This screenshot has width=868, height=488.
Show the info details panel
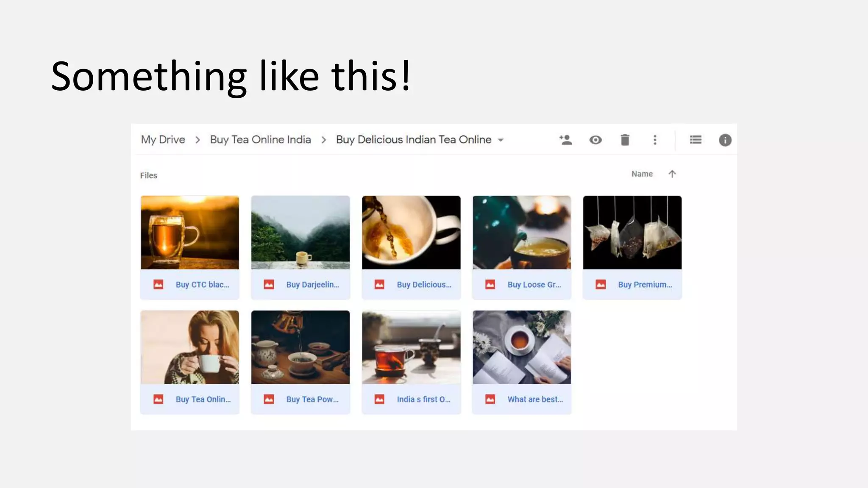tap(725, 140)
